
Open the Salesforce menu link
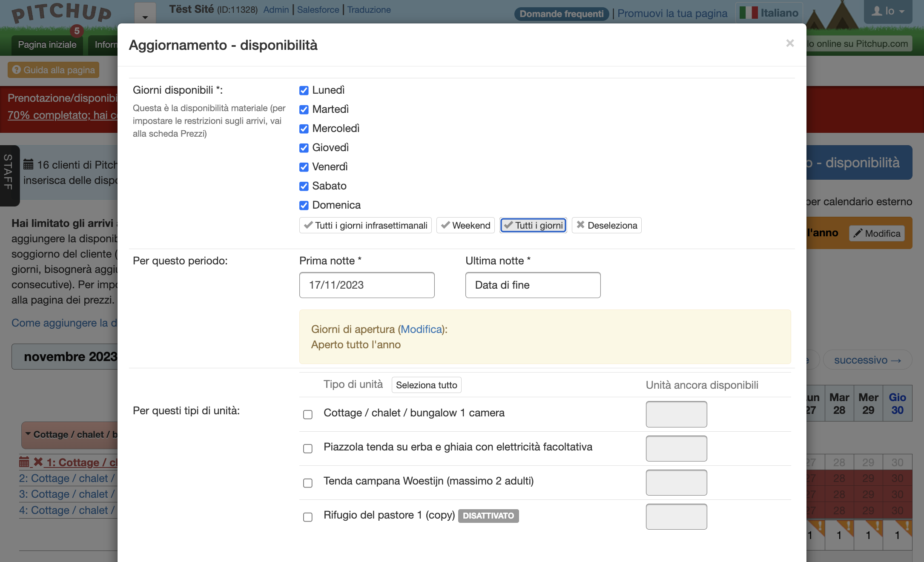pyautogui.click(x=318, y=10)
